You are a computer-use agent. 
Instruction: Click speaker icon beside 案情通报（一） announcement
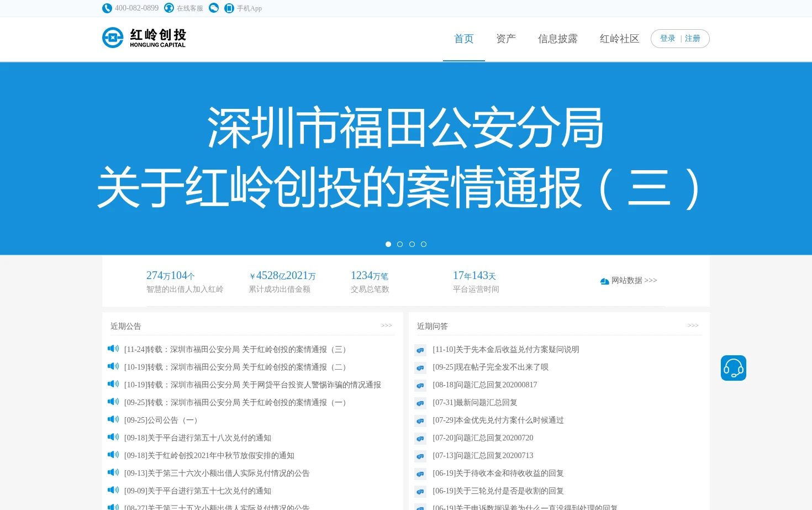point(113,402)
